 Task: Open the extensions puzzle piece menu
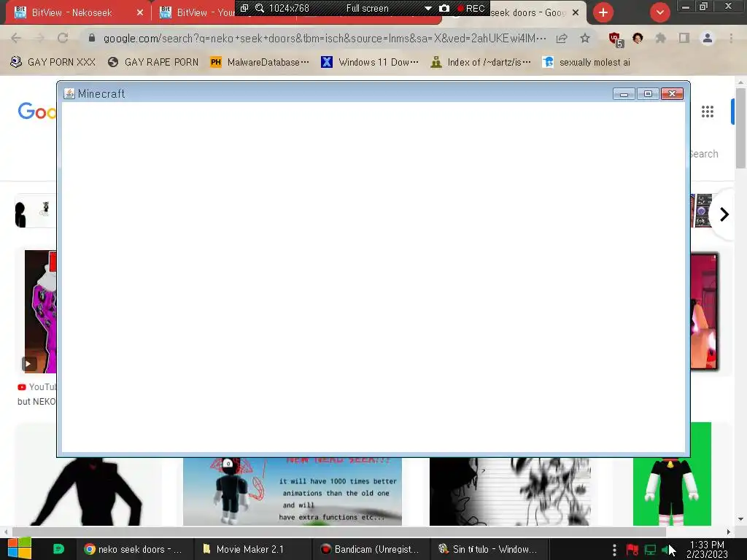[661, 38]
